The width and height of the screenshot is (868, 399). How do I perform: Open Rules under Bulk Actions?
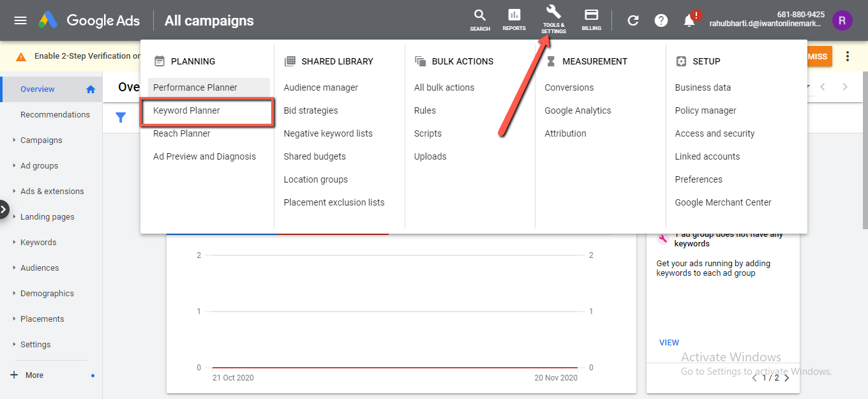click(x=425, y=110)
